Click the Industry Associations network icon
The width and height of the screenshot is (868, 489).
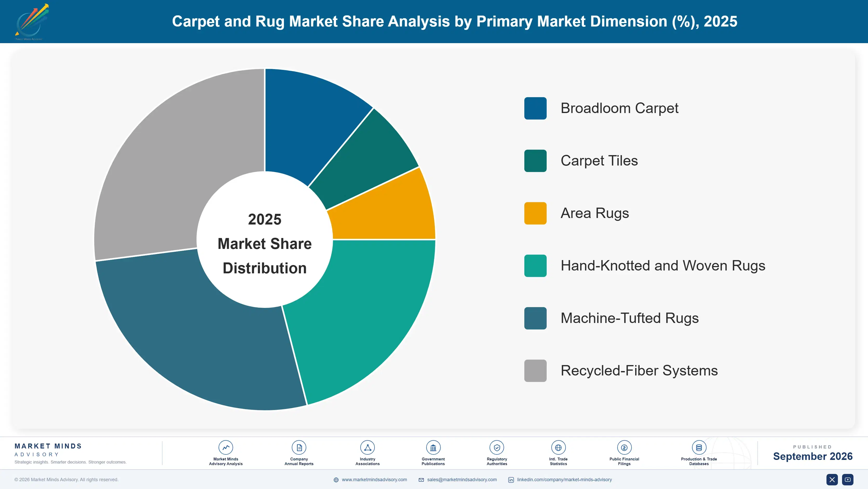tap(367, 447)
